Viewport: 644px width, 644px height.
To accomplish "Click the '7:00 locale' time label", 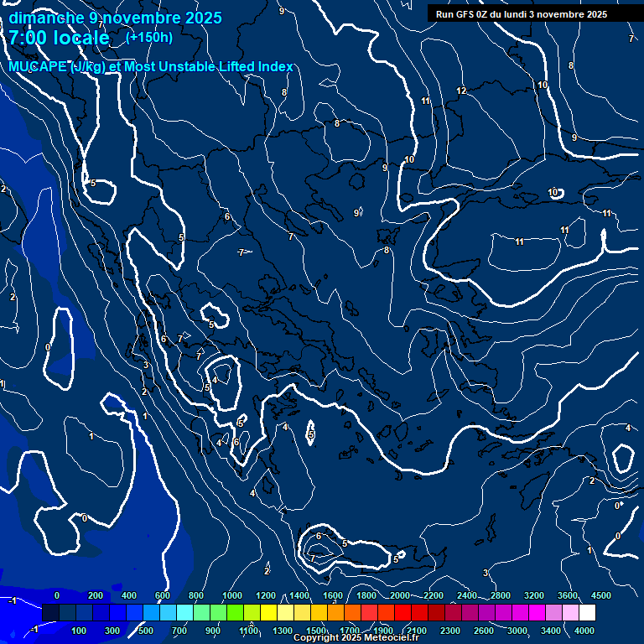I will pos(60,38).
